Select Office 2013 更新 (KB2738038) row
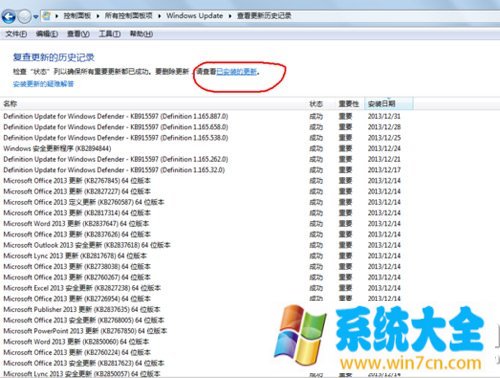The width and height of the screenshot is (500, 378). pyautogui.click(x=202, y=266)
